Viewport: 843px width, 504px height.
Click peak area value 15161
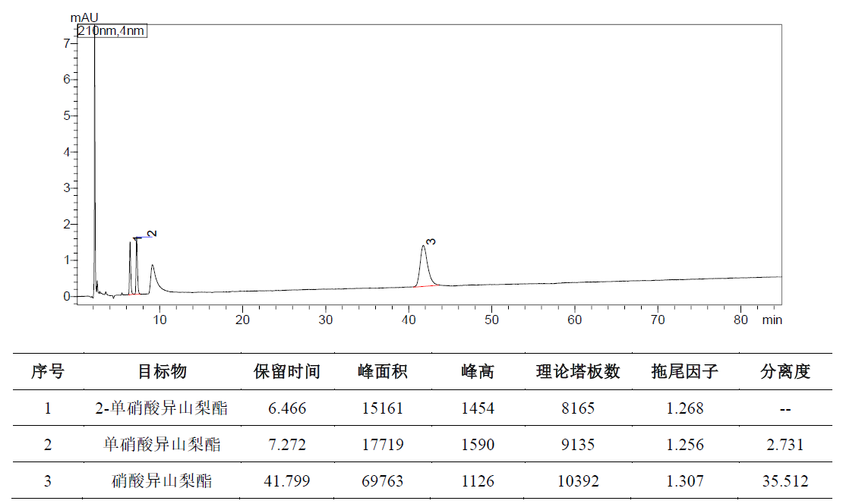382,408
